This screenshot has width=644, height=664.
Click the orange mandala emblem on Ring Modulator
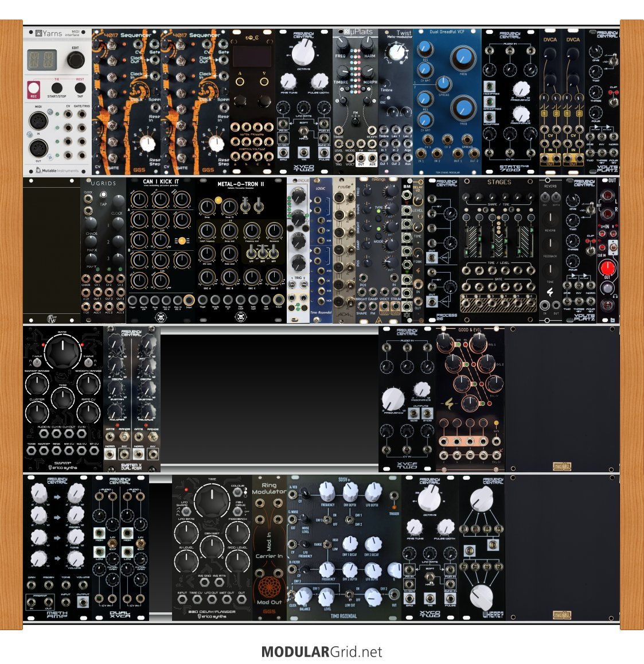coord(269,587)
